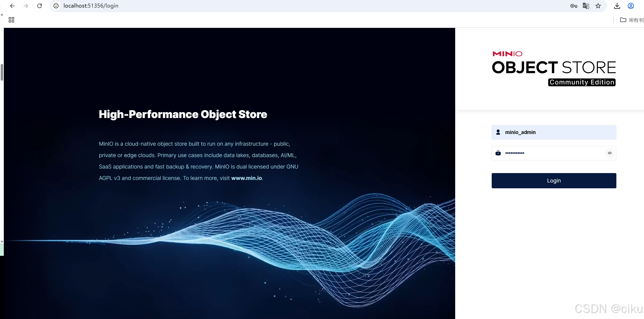Viewport: 644px width, 319px height.
Task: Open site information icon in address bar
Action: (56, 6)
